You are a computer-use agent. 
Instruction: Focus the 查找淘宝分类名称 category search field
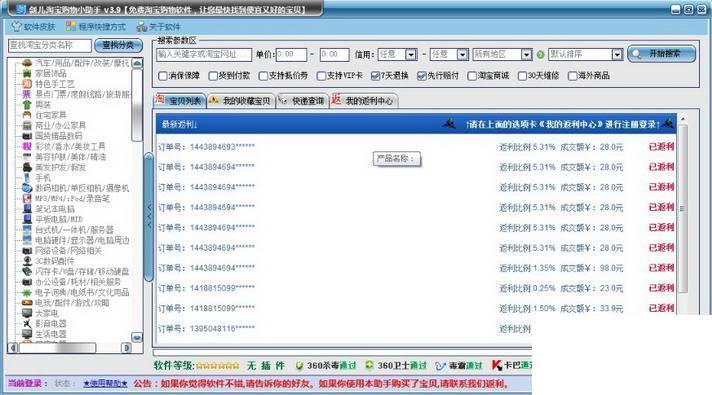[x=50, y=45]
